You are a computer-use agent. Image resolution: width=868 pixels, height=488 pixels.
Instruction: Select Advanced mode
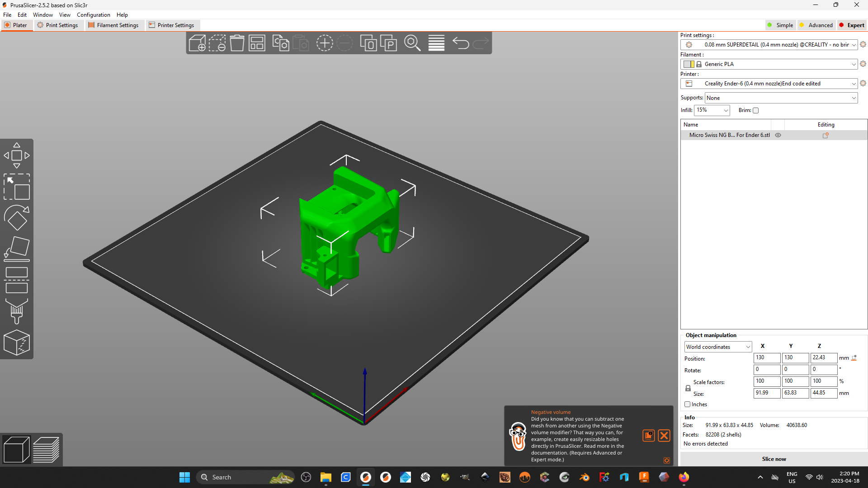click(816, 25)
